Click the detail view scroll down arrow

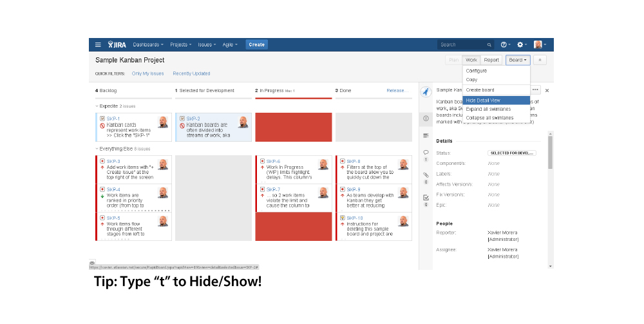tap(551, 266)
